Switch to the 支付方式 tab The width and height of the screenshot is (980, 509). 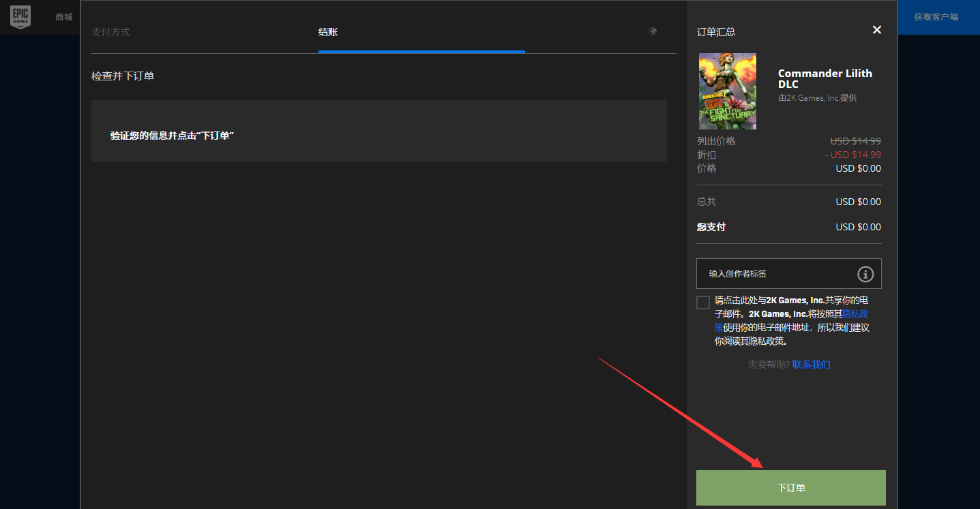110,32
